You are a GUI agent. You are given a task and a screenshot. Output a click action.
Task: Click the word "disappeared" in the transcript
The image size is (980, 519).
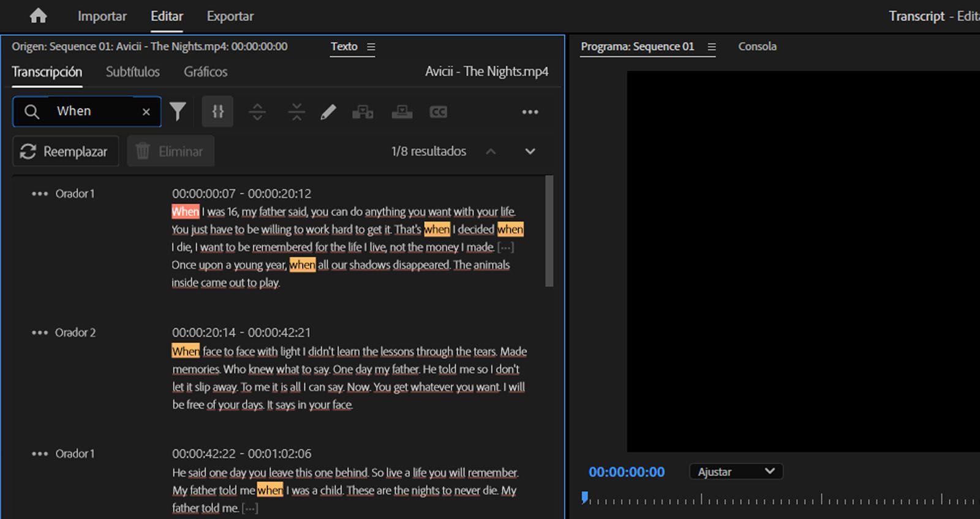point(421,265)
